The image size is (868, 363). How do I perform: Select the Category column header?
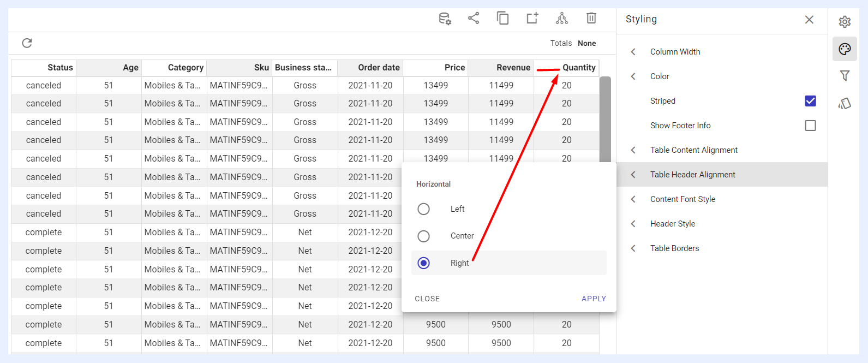[x=175, y=68]
